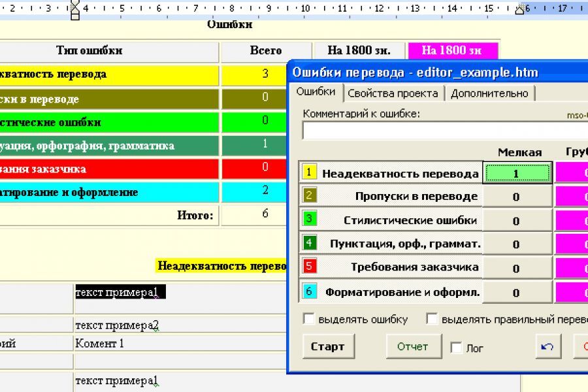
Task: Click olive 'пропуски в переводе' row in document
Action: [108, 99]
